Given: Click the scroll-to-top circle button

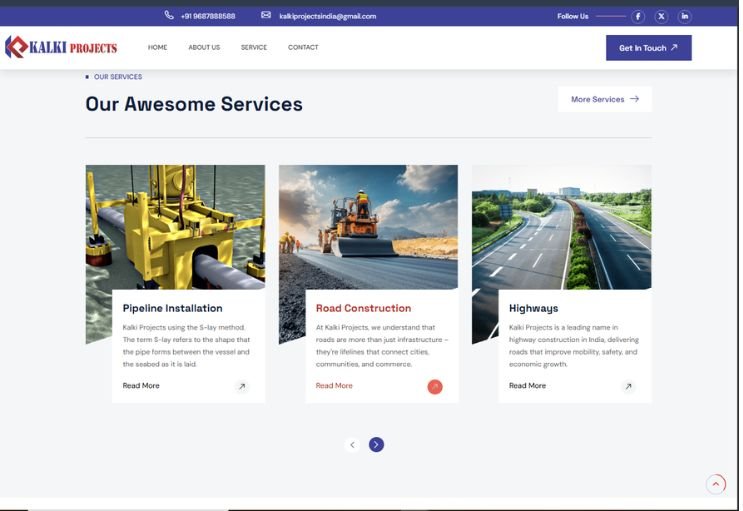Looking at the screenshot, I should pos(716,484).
